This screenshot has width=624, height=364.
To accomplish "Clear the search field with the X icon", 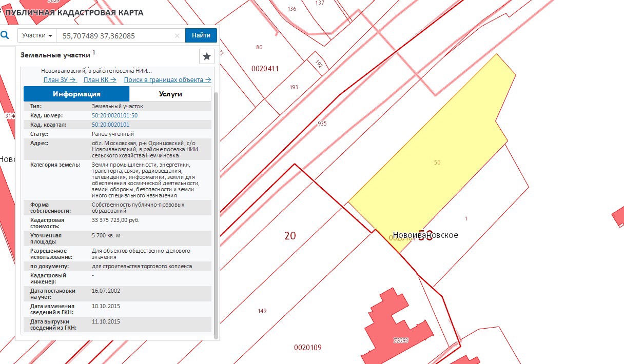I will coord(177,36).
